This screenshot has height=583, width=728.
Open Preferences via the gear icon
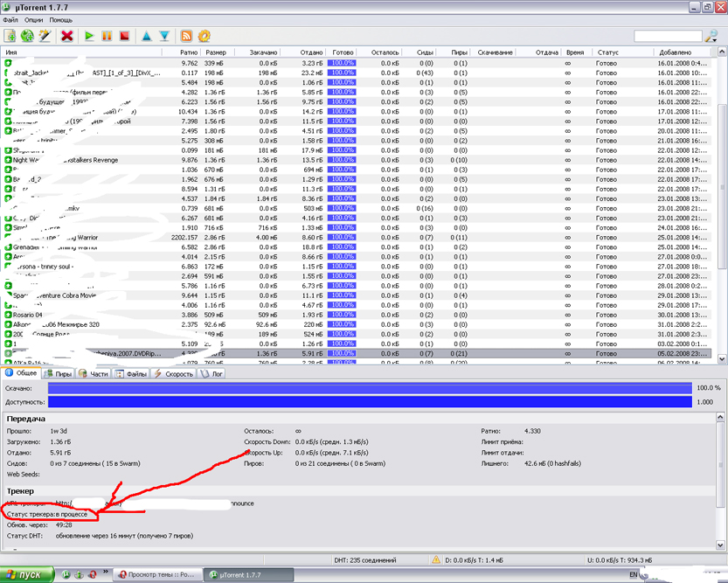point(205,36)
